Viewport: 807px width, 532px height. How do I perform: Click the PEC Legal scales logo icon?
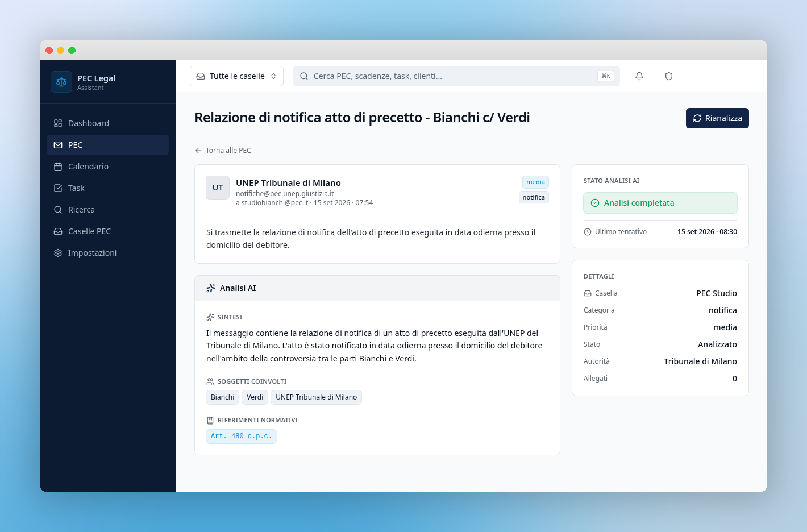pos(61,82)
